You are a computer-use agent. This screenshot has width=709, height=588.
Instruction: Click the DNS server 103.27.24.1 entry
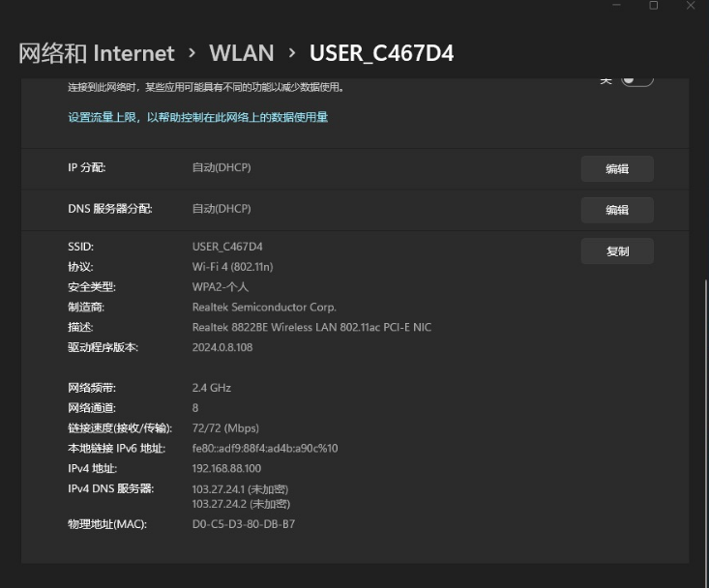(240, 488)
